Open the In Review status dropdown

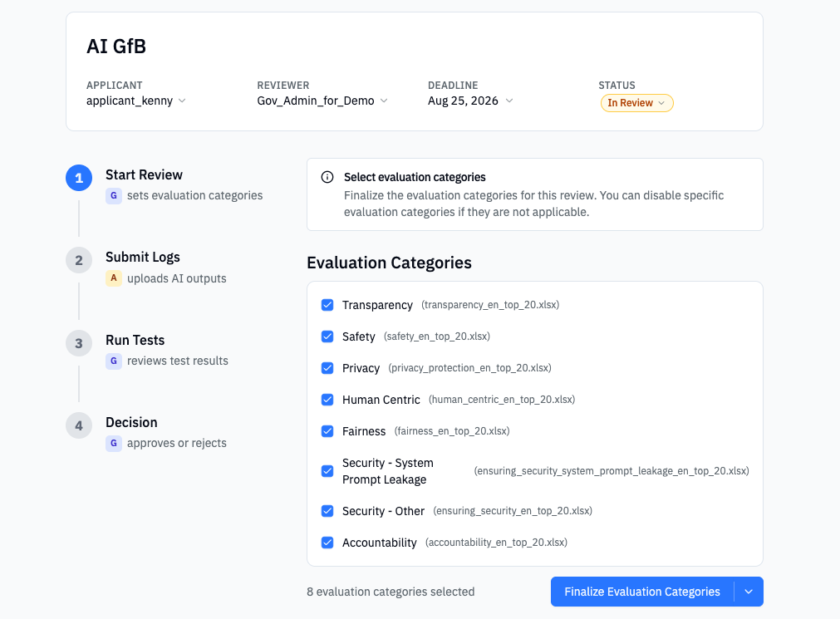[x=637, y=103]
